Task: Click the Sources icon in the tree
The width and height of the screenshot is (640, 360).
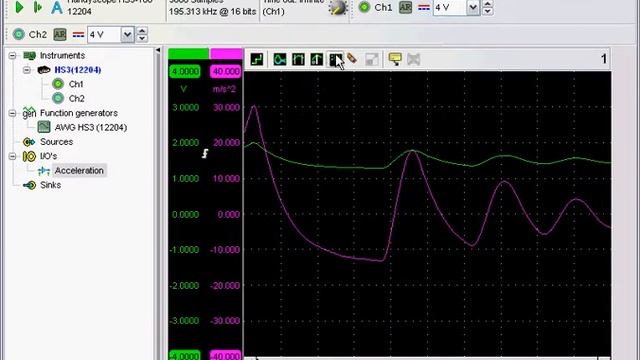Action: pos(29,142)
